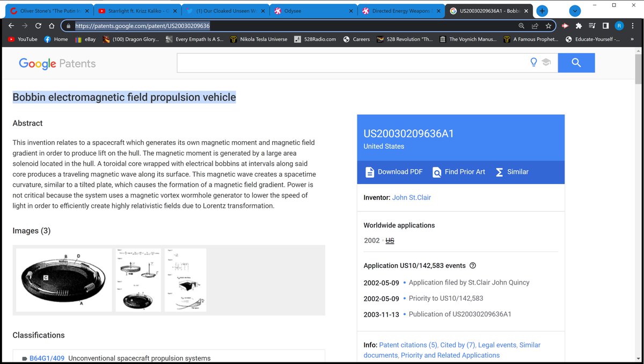Open the 528 Revolution bookmark
The image size is (644, 364).
(405, 39)
